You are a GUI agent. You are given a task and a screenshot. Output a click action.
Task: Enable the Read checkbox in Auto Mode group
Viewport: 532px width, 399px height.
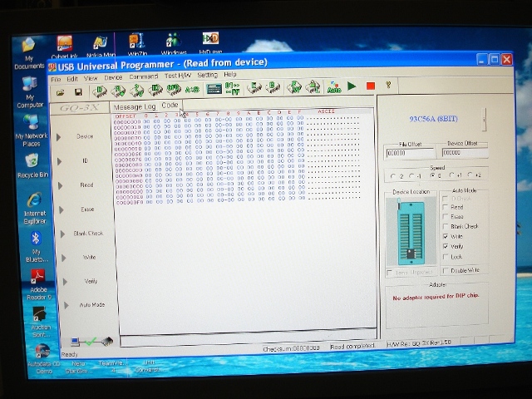point(446,207)
